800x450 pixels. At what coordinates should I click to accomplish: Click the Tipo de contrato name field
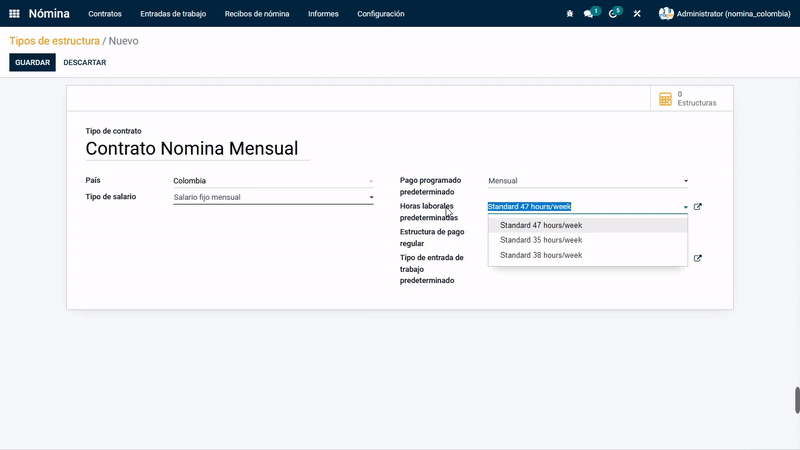(197, 148)
